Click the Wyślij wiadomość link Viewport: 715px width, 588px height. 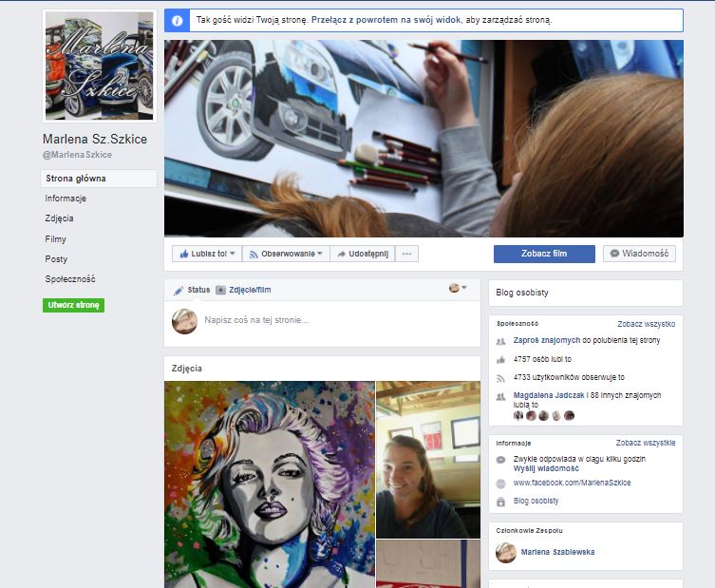click(x=546, y=468)
